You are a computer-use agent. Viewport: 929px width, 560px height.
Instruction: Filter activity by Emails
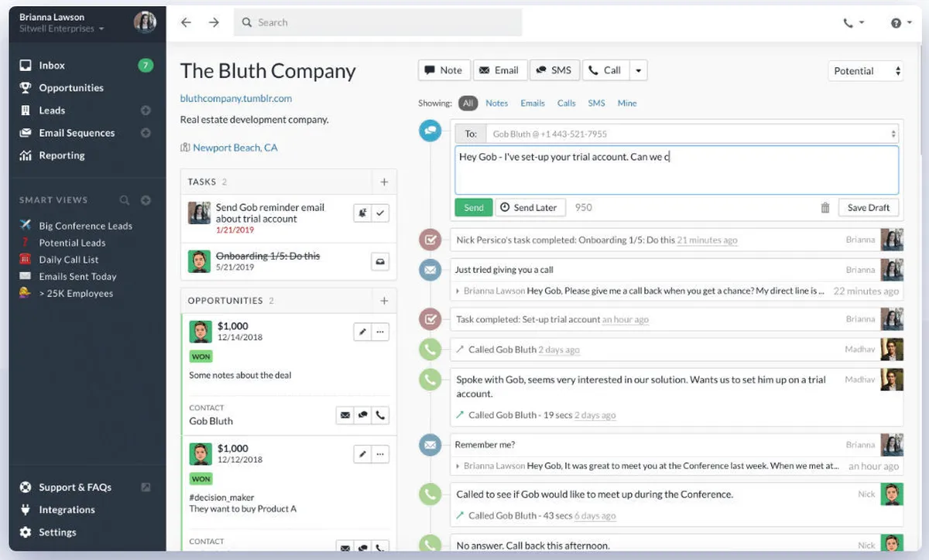[x=533, y=103]
